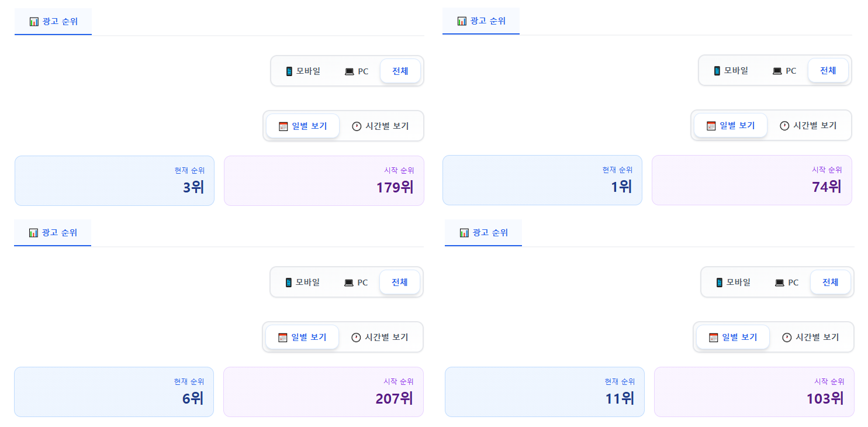
Task: Select PC filter in the 1위 panel
Action: (784, 71)
